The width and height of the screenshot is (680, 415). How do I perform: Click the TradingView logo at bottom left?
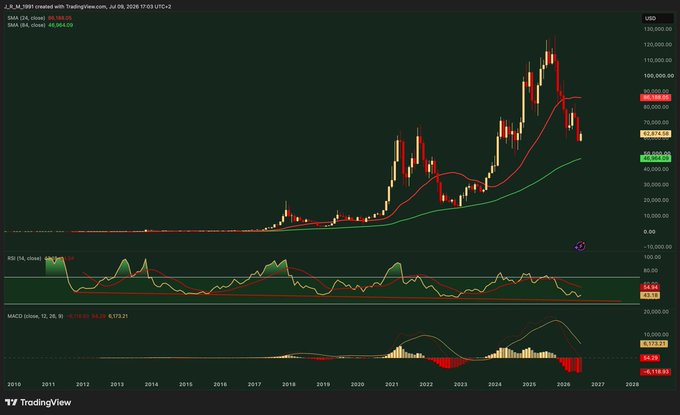tap(38, 402)
